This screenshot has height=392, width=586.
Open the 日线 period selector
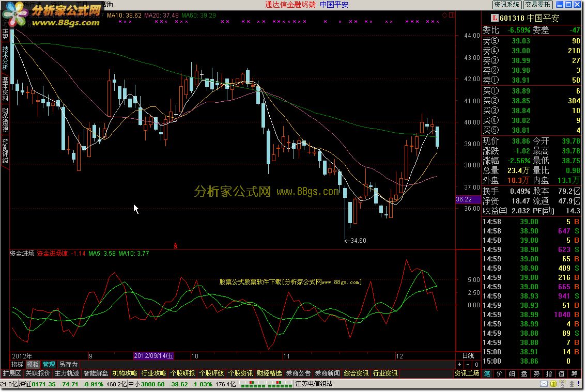468,356
